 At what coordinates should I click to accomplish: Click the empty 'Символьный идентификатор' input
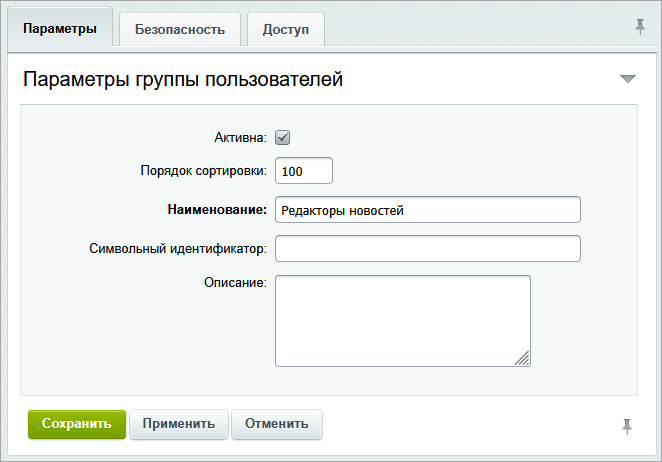tap(427, 248)
